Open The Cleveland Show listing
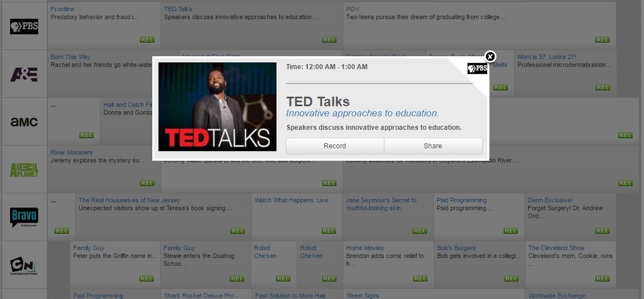 click(556, 248)
